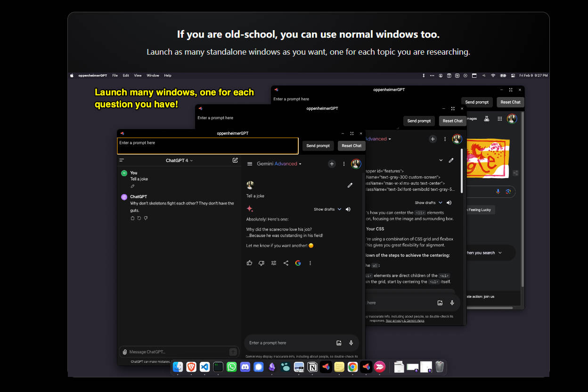The height and width of the screenshot is (392, 588).
Task: Open the Window menu
Action: click(153, 75)
